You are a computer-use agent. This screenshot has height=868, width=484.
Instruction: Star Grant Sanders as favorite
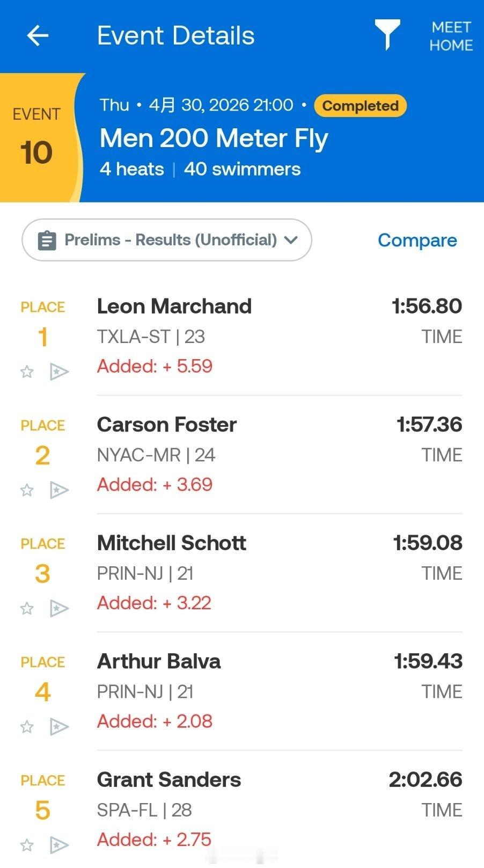27,845
